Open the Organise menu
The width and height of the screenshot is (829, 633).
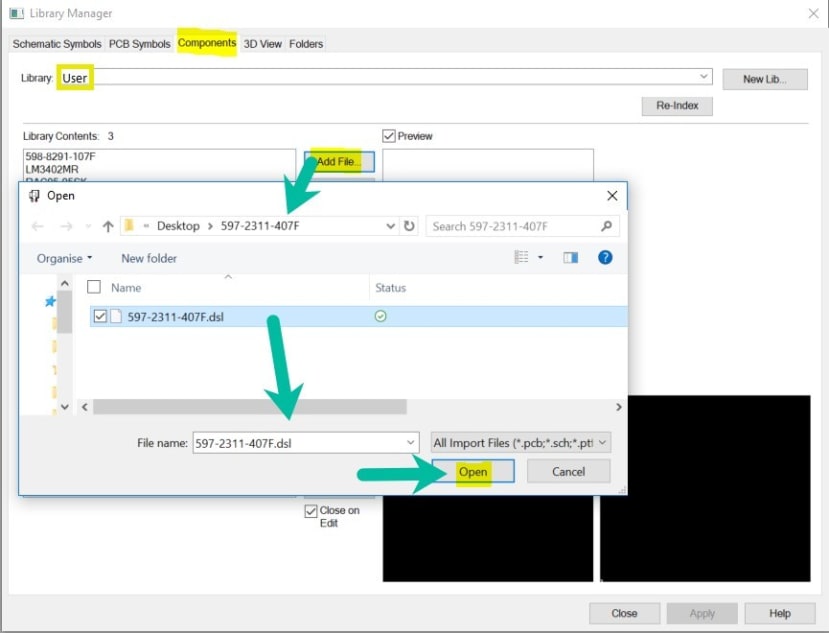(60, 258)
